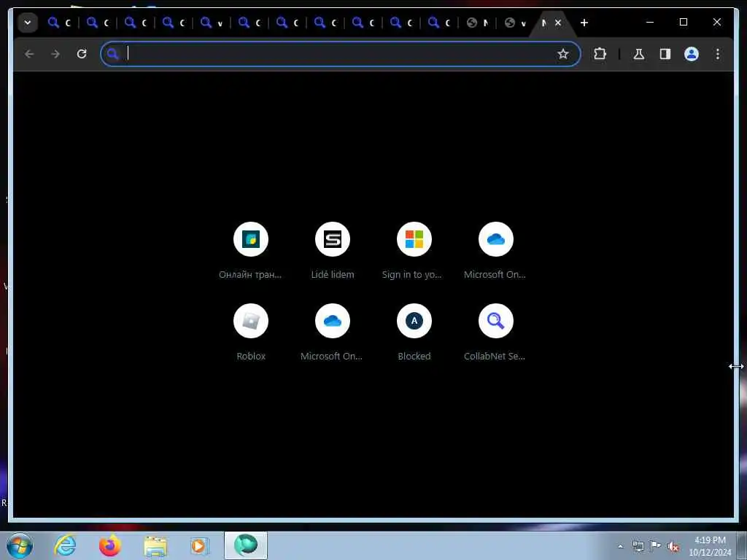Open the Blocked shortcut
Screen dimensions: 747x560
414,332
